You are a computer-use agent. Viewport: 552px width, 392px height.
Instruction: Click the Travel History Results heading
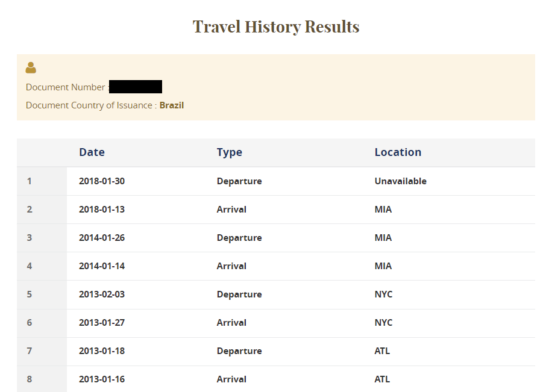point(276,26)
